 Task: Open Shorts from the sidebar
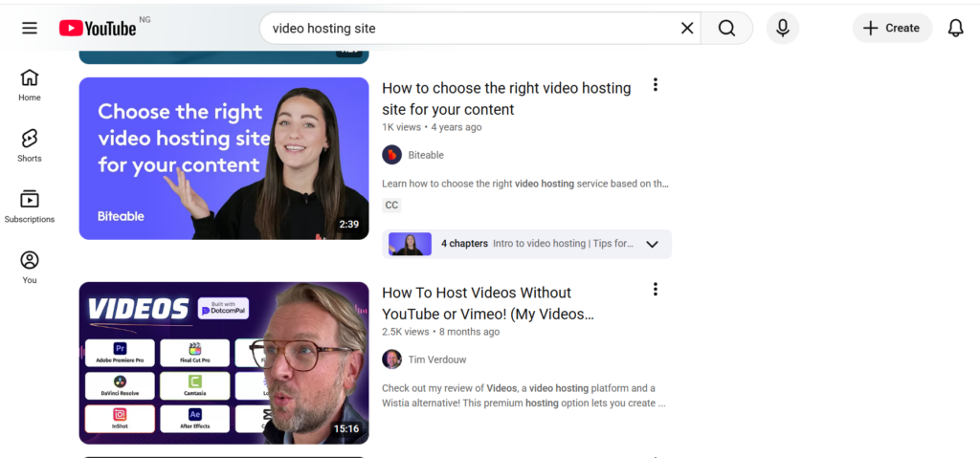coord(30,146)
